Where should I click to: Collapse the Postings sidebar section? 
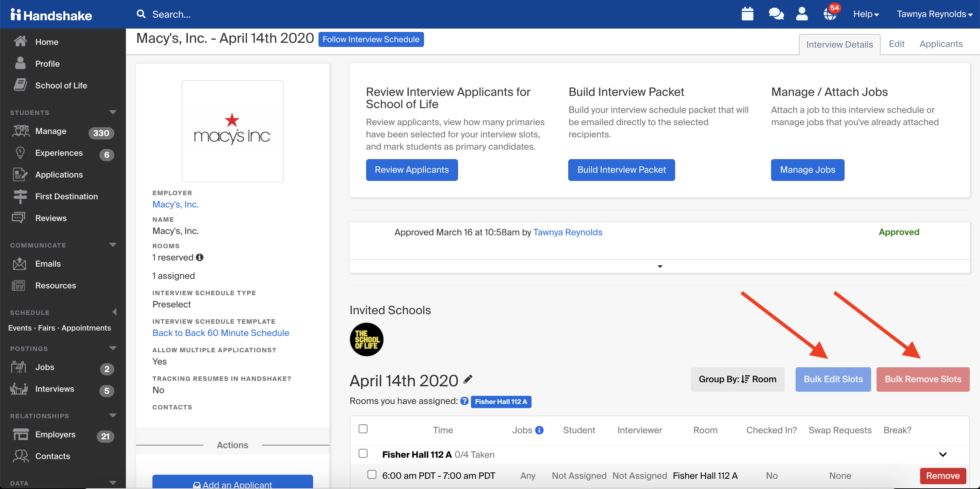pyautogui.click(x=113, y=348)
